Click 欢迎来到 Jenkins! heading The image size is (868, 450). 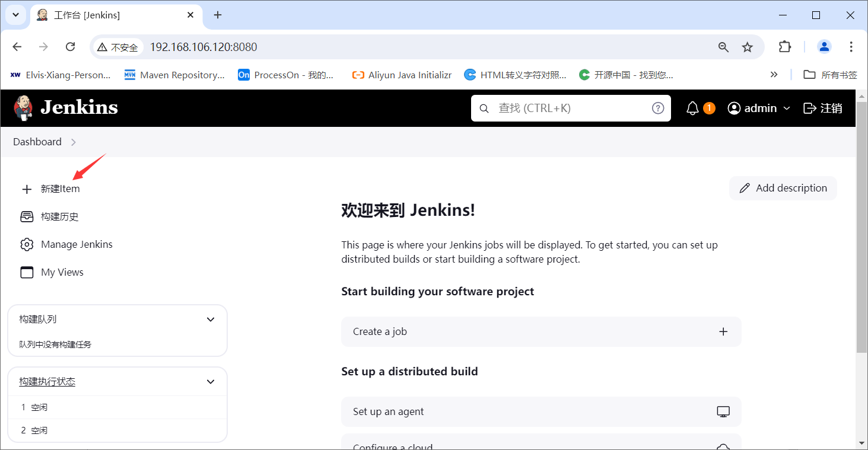pos(408,210)
